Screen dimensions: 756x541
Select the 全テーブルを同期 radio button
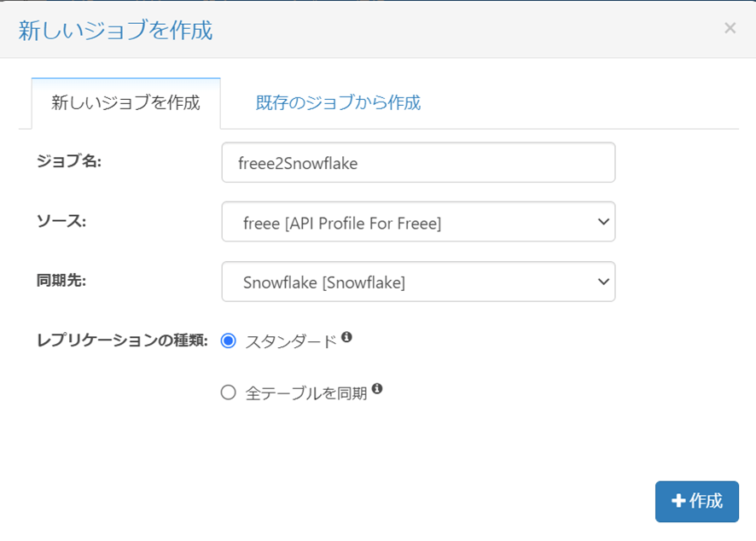point(228,393)
